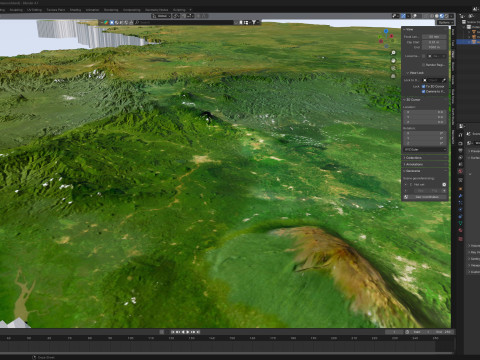Click 3D Cursor Location X field

coord(425,112)
